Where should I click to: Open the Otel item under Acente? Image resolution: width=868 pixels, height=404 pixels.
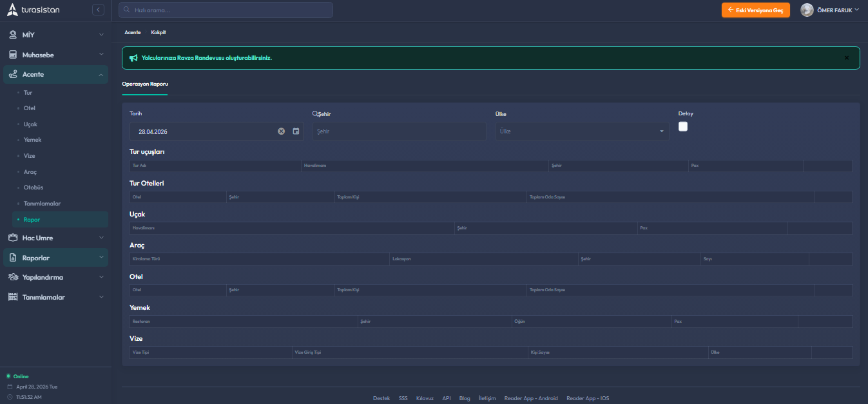(29, 108)
